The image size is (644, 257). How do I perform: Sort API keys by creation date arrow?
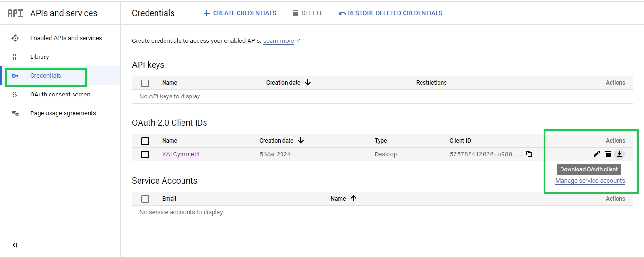308,82
